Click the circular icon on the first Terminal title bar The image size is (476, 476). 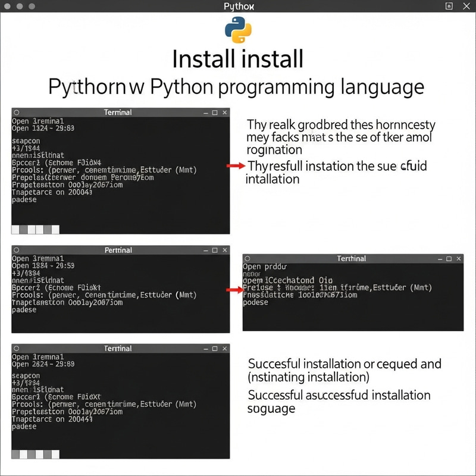tap(15, 112)
